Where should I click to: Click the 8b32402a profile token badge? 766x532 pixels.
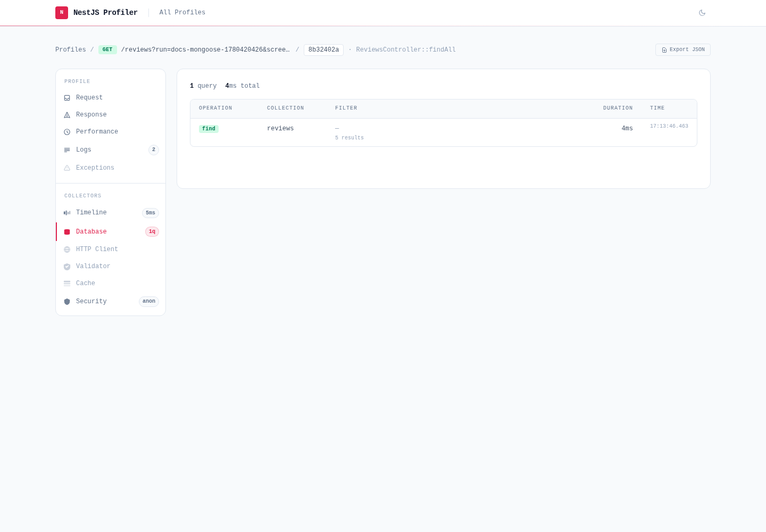click(323, 50)
